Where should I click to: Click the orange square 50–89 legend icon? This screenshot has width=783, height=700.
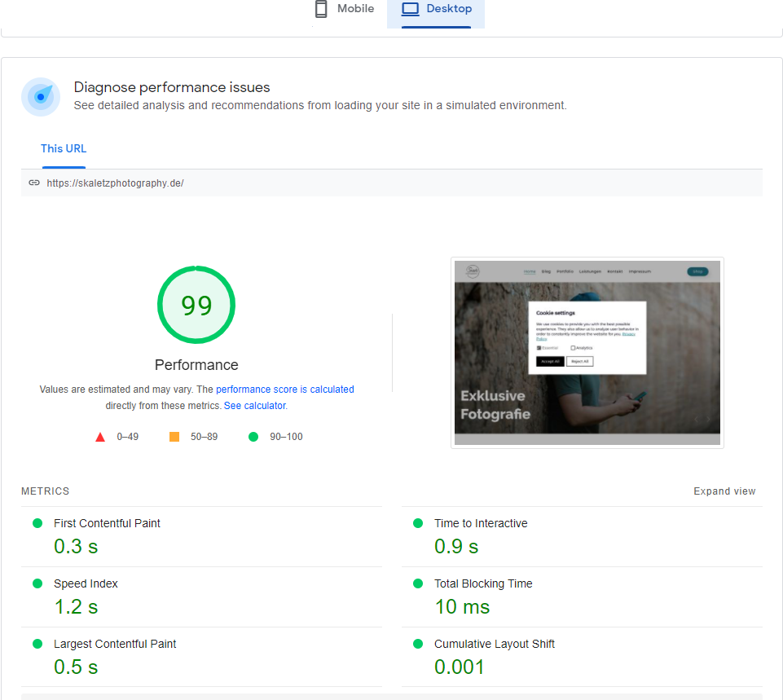(x=174, y=437)
